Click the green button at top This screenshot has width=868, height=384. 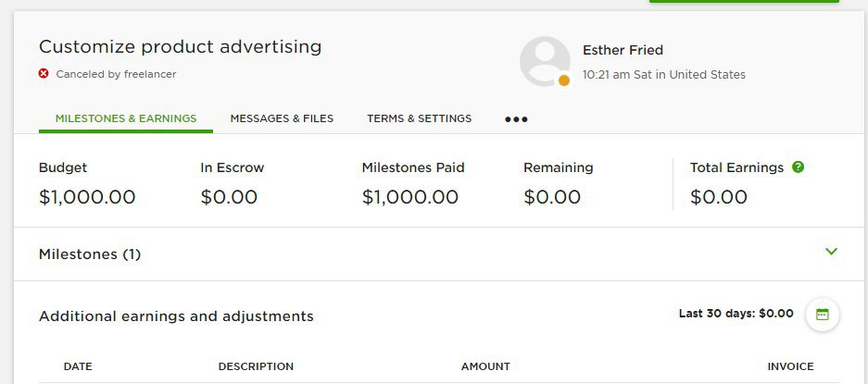(744, 1)
